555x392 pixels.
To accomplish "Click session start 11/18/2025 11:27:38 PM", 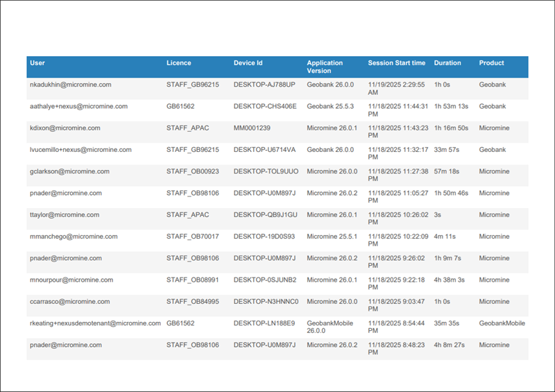I will pyautogui.click(x=398, y=175).
